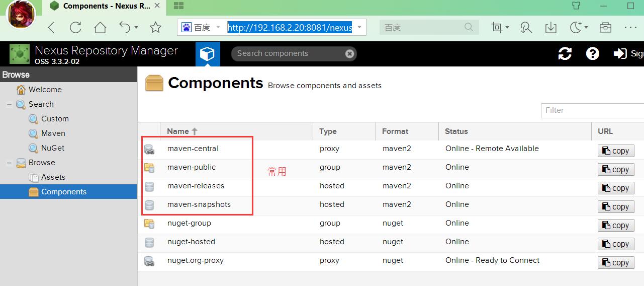Image resolution: width=644 pixels, height=286 pixels.
Task: Open the browser more options ellipsis
Action: point(630,27)
